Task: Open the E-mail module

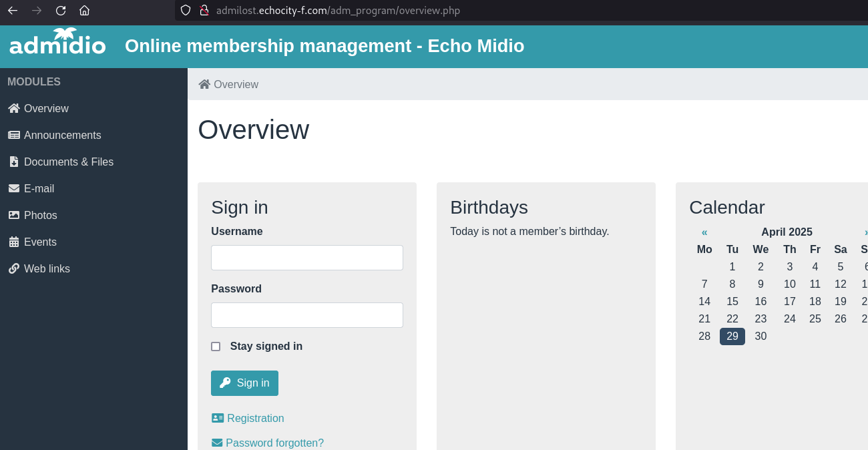Action: (x=31, y=188)
